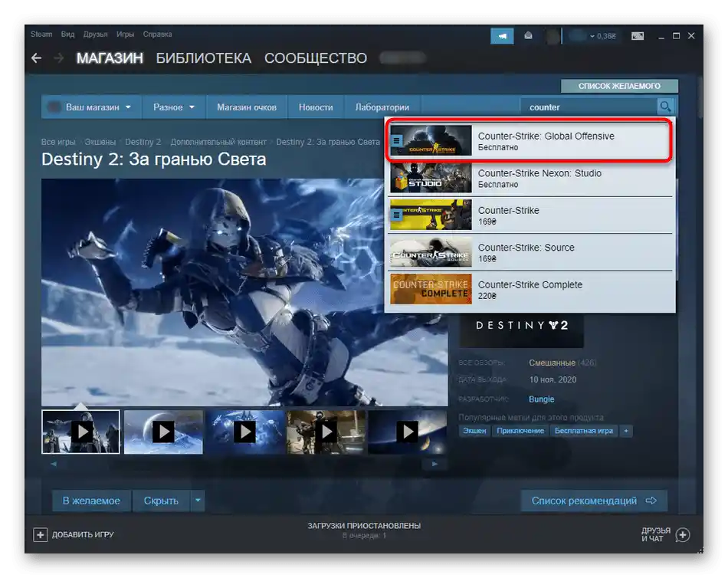Play third video thumbnail, blue crystals
This screenshot has width=728, height=578.
click(x=245, y=432)
